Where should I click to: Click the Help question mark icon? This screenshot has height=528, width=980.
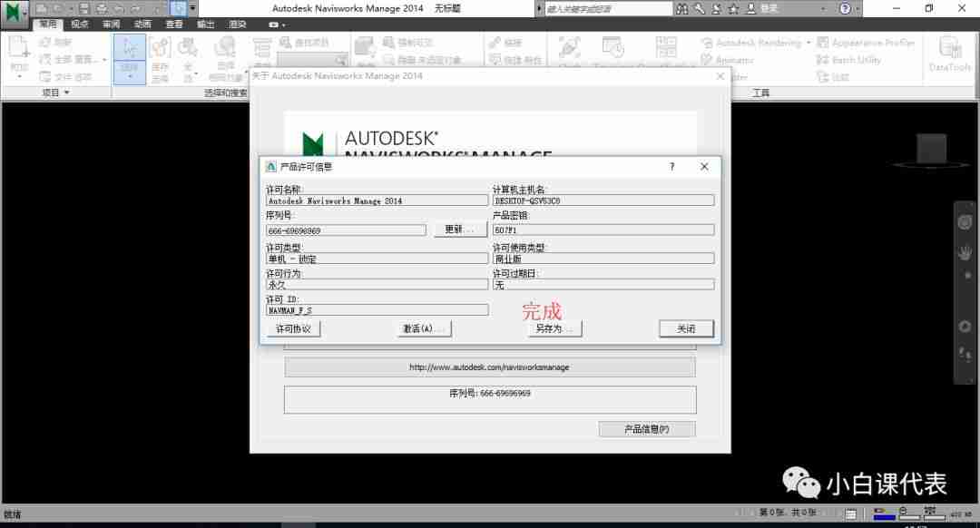[844, 8]
